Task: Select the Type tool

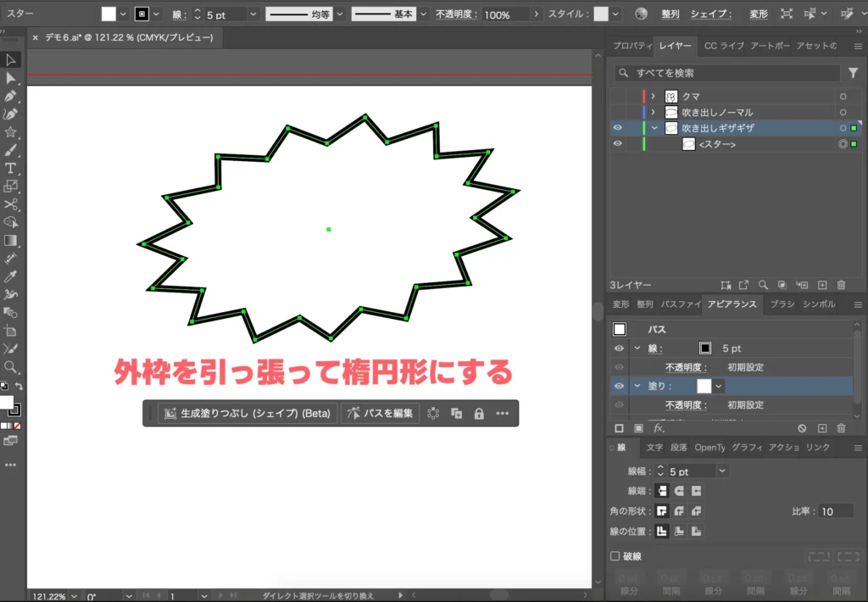Action: 11,169
